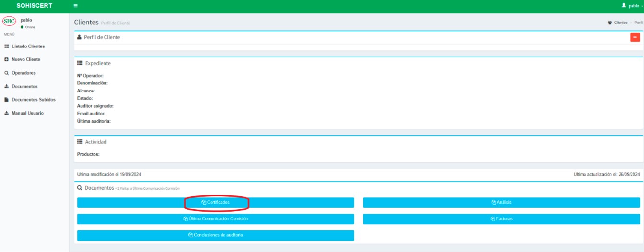The height and width of the screenshot is (252, 644).
Task: Click the SOHISCERT brand title
Action: pos(35,6)
